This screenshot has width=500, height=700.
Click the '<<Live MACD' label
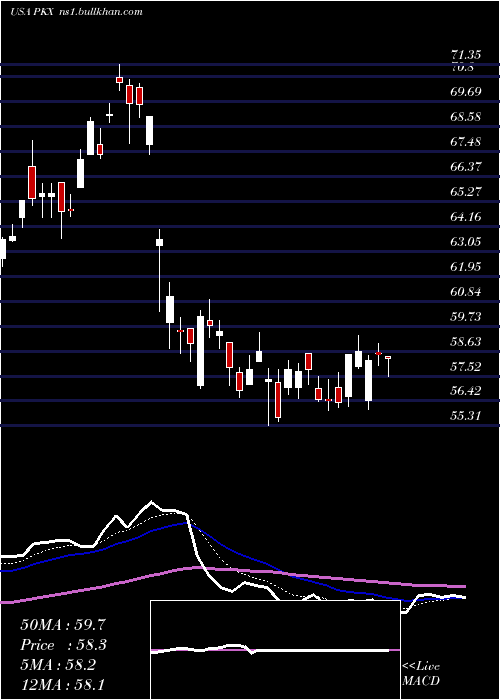click(x=421, y=673)
